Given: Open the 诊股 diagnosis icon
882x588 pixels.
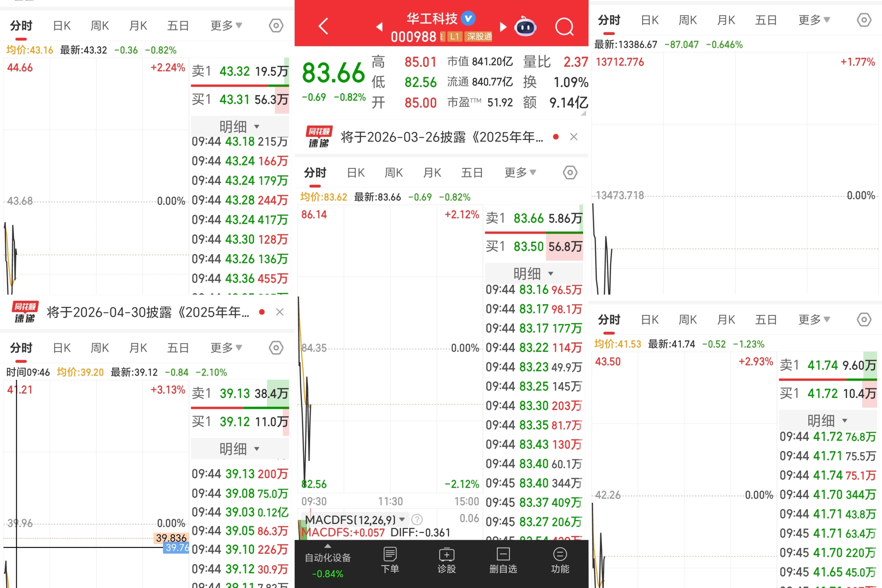Looking at the screenshot, I should (x=446, y=560).
